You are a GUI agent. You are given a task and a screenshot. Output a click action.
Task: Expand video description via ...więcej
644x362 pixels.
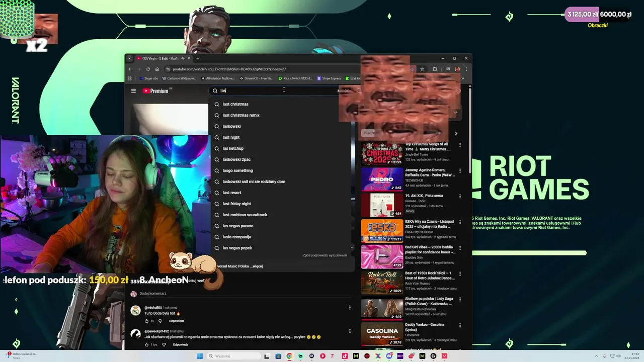click(x=256, y=266)
